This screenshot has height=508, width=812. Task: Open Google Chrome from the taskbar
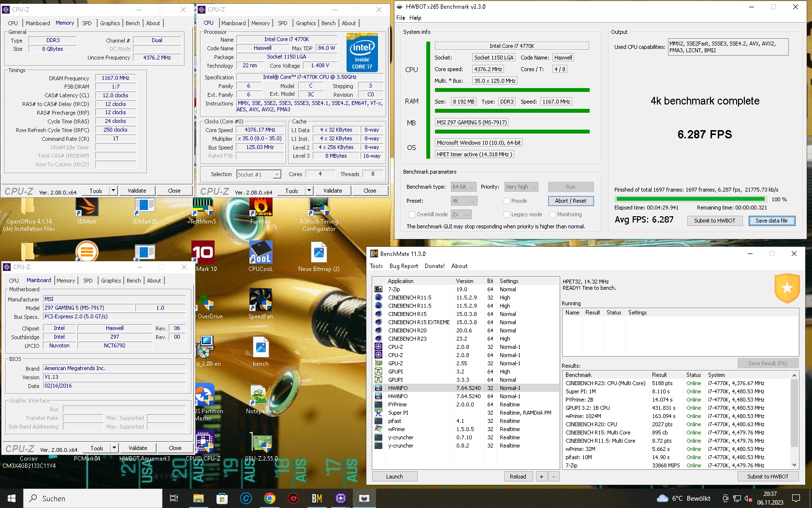pyautogui.click(x=270, y=498)
